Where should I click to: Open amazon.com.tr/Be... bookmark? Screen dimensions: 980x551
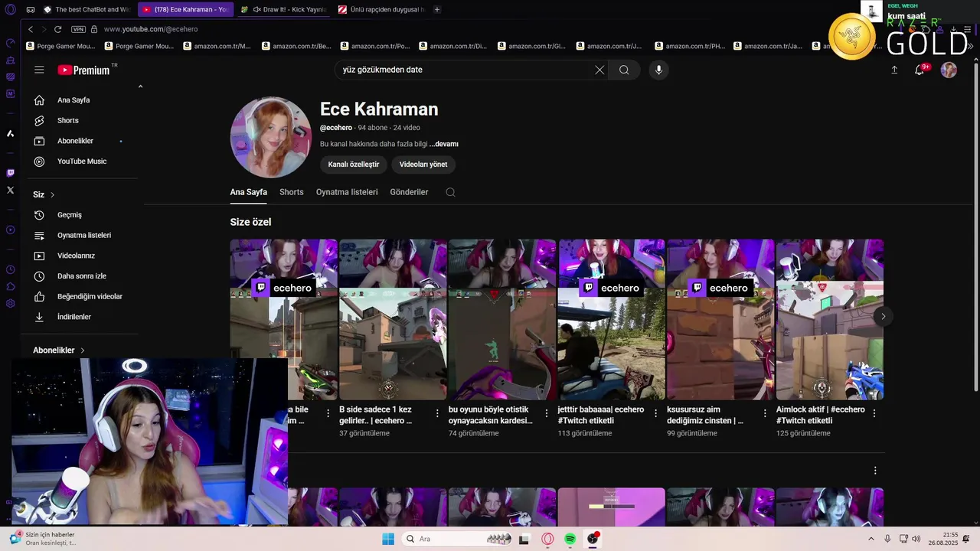(x=296, y=46)
